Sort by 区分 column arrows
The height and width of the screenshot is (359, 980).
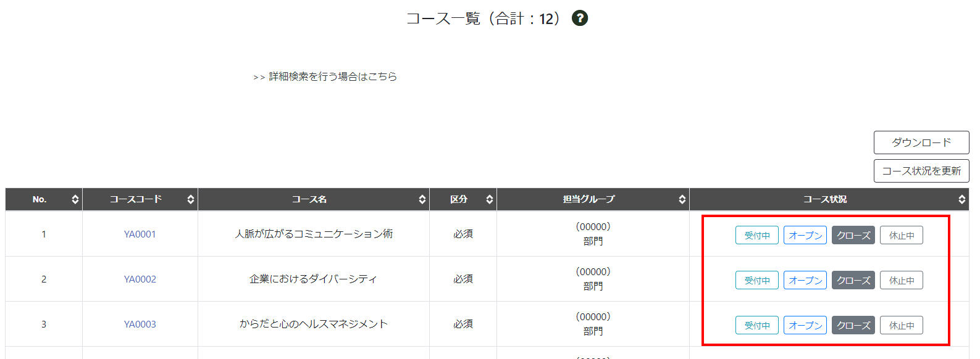click(x=489, y=199)
